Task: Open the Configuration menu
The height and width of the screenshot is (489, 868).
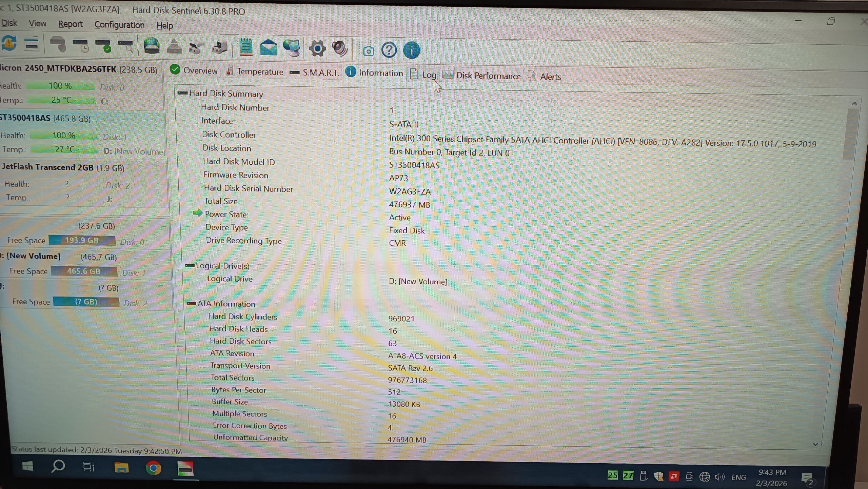Action: [119, 25]
